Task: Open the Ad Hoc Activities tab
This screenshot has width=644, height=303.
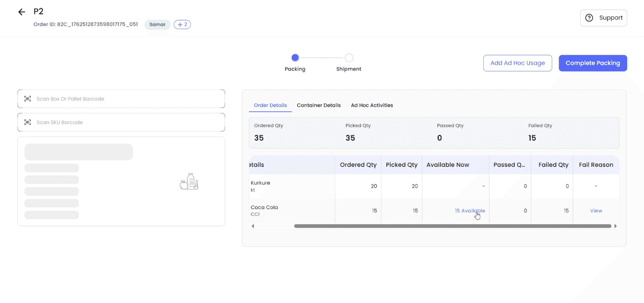Action: (372, 105)
